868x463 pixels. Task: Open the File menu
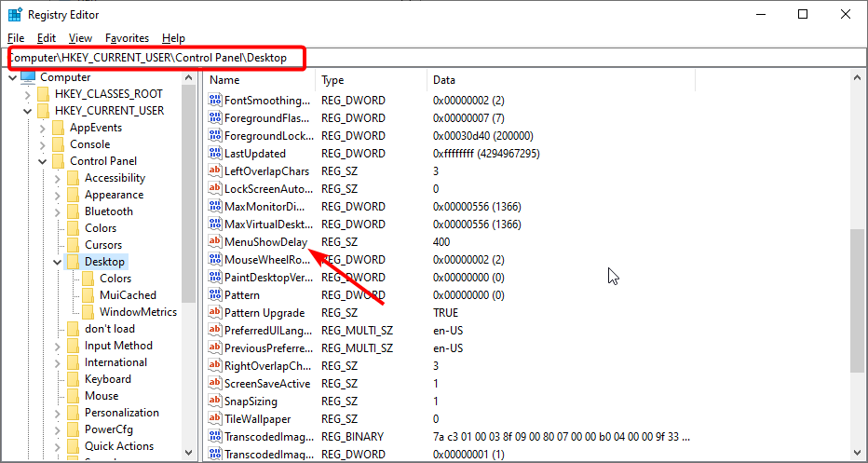click(16, 38)
